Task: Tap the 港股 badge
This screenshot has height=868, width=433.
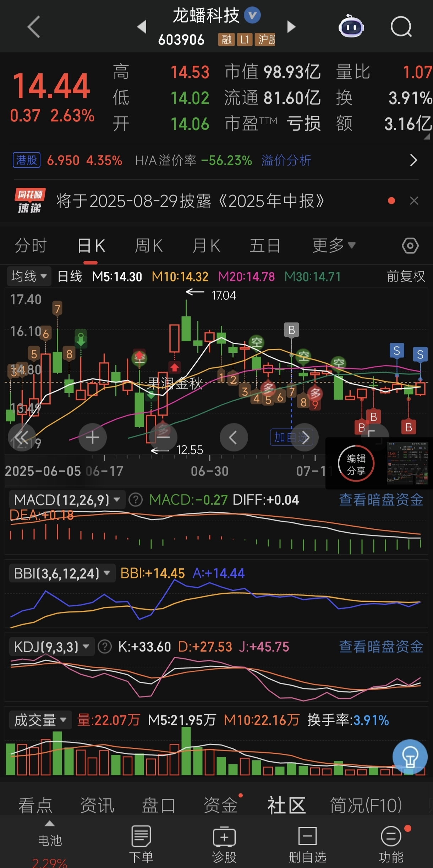Action: coord(27,160)
